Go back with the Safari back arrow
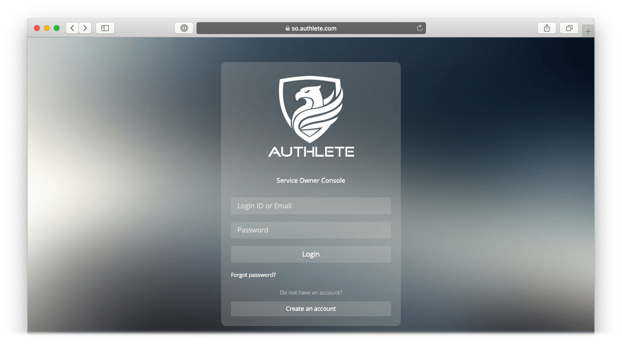622x364 pixels. point(72,28)
